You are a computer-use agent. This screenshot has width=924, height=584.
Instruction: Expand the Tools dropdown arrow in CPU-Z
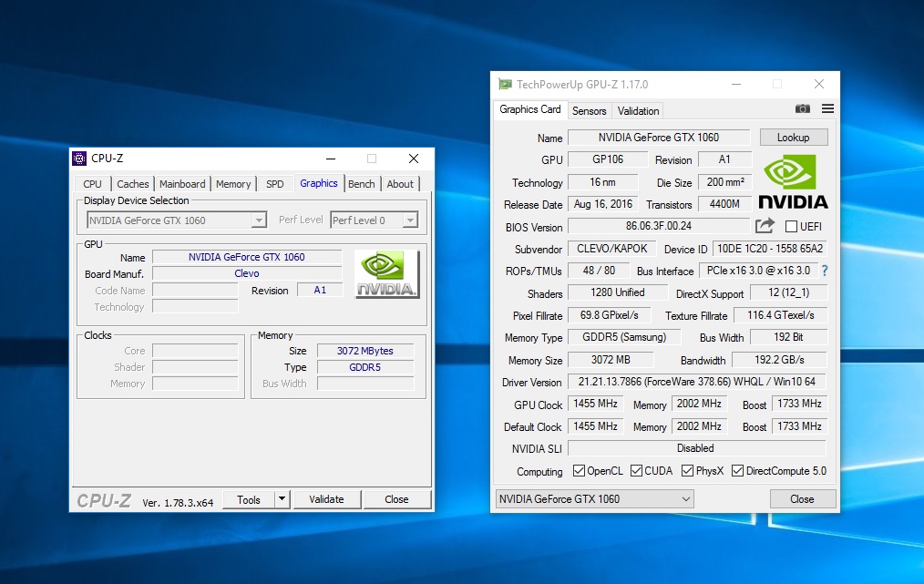click(x=282, y=499)
